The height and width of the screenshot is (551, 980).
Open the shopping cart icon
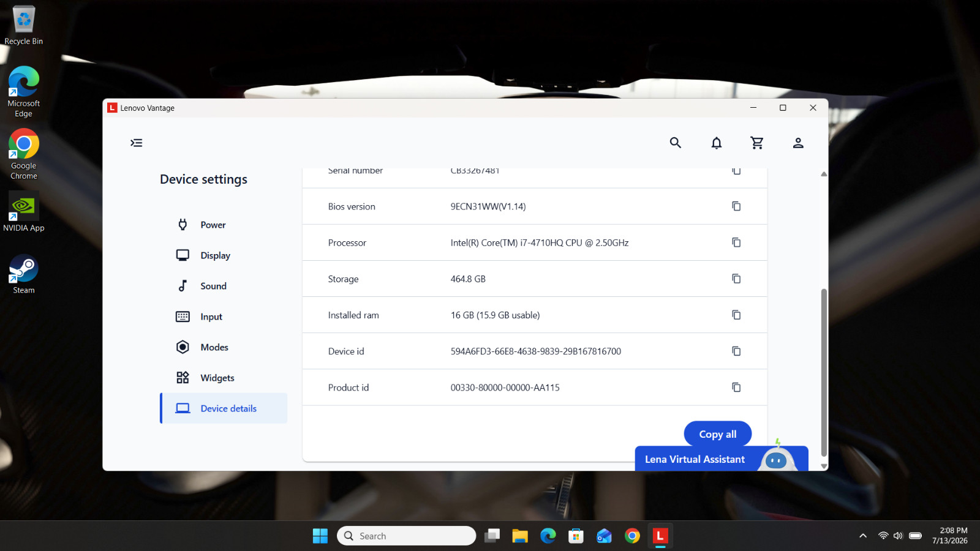coord(757,143)
